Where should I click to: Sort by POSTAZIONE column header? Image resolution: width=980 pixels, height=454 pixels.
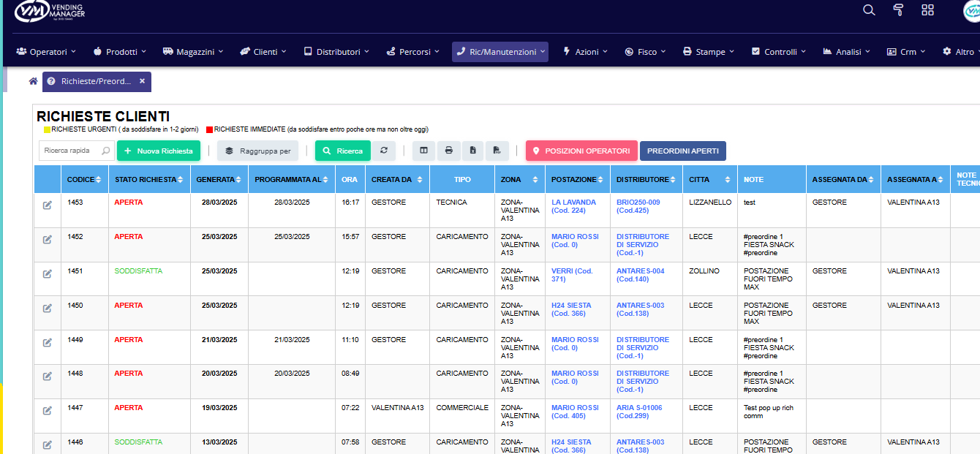578,179
